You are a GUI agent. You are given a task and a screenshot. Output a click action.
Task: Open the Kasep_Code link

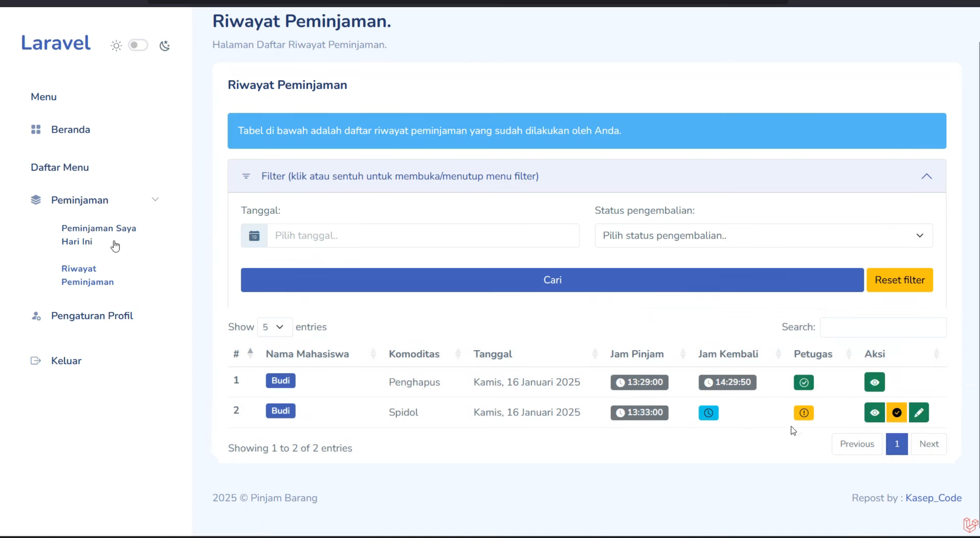pyautogui.click(x=934, y=498)
